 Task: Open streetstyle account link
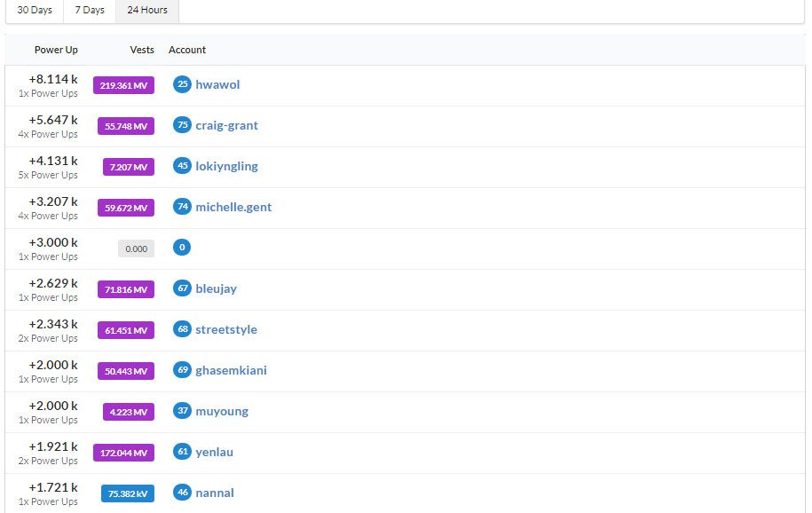click(226, 329)
